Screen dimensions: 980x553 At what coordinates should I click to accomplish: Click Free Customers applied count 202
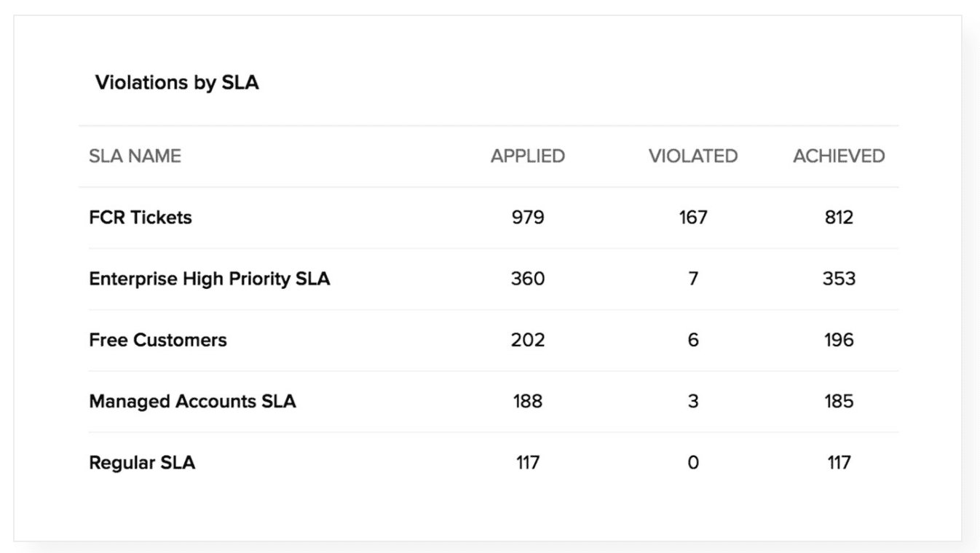(528, 340)
